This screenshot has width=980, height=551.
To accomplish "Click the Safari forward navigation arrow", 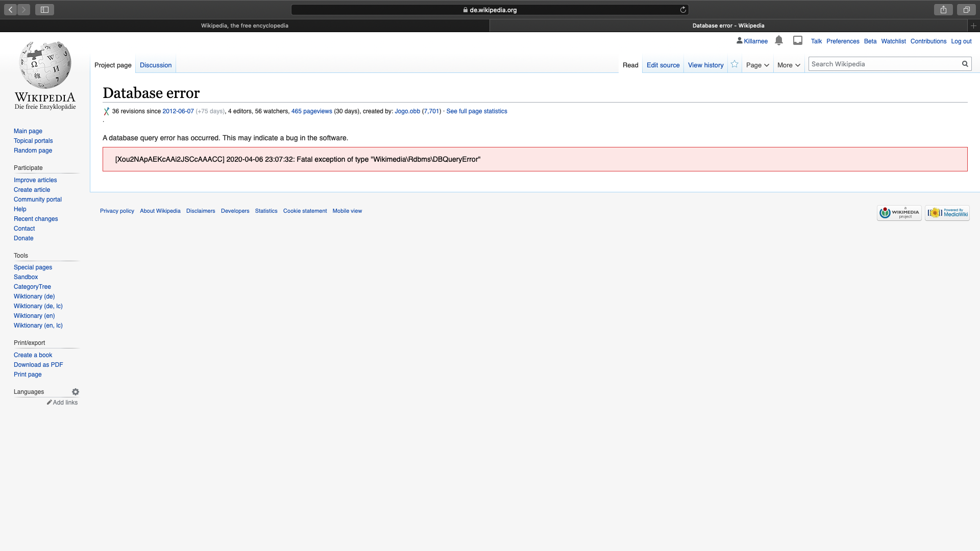I will click(x=23, y=10).
